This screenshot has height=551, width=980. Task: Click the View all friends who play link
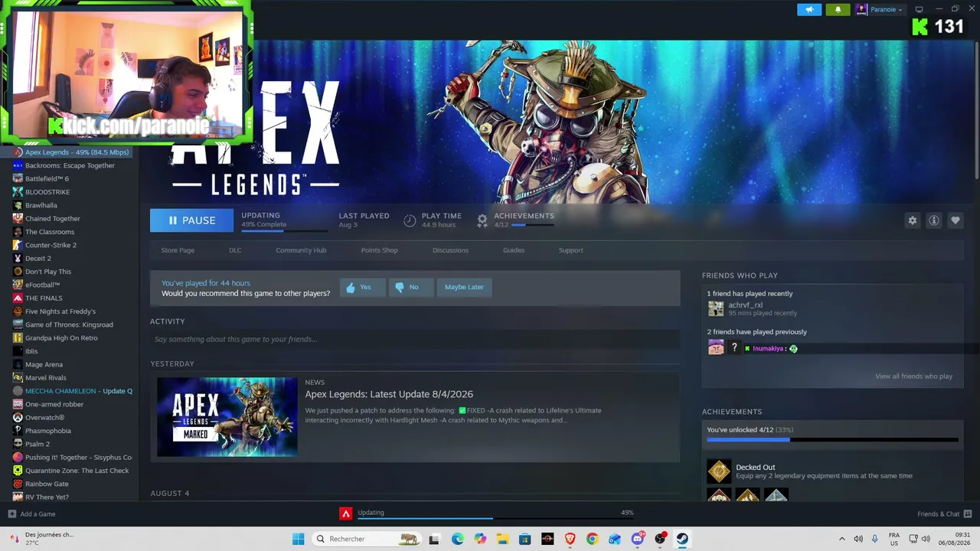[x=913, y=377]
